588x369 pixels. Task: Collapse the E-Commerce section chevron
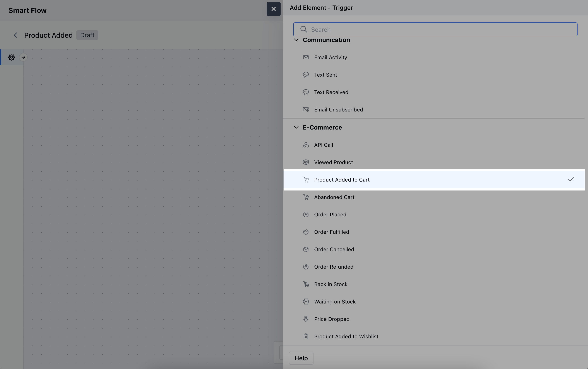click(x=296, y=127)
